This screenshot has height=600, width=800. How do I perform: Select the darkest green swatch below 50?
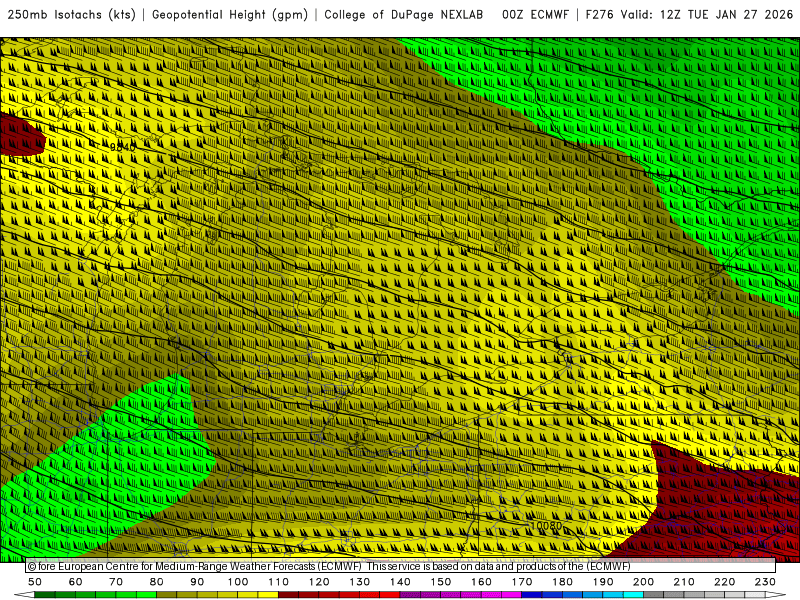[x=45, y=595]
